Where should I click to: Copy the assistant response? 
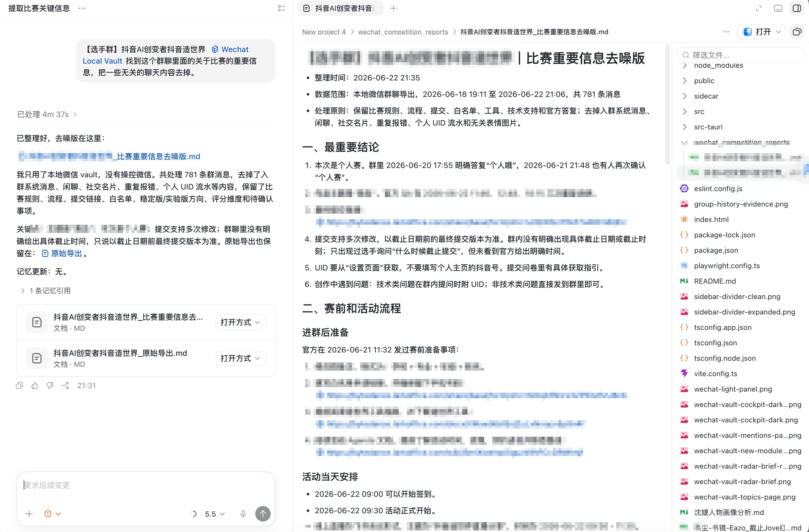pyautogui.click(x=19, y=386)
